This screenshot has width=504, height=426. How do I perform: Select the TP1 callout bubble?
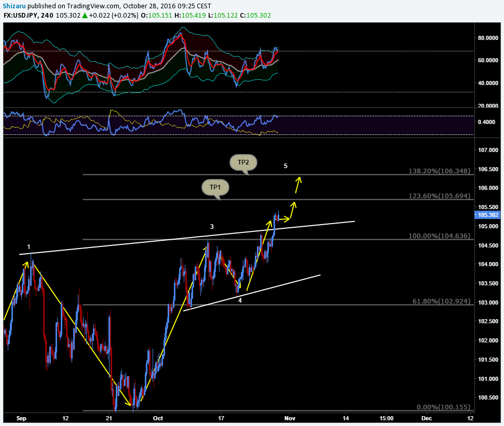tap(215, 187)
